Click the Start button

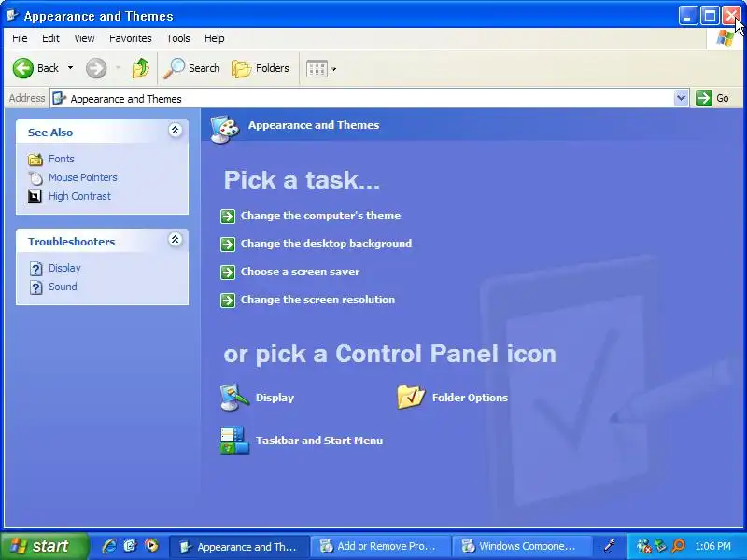point(45,546)
